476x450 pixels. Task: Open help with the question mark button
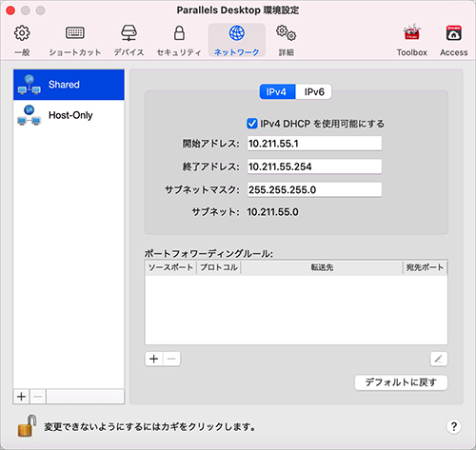454,426
